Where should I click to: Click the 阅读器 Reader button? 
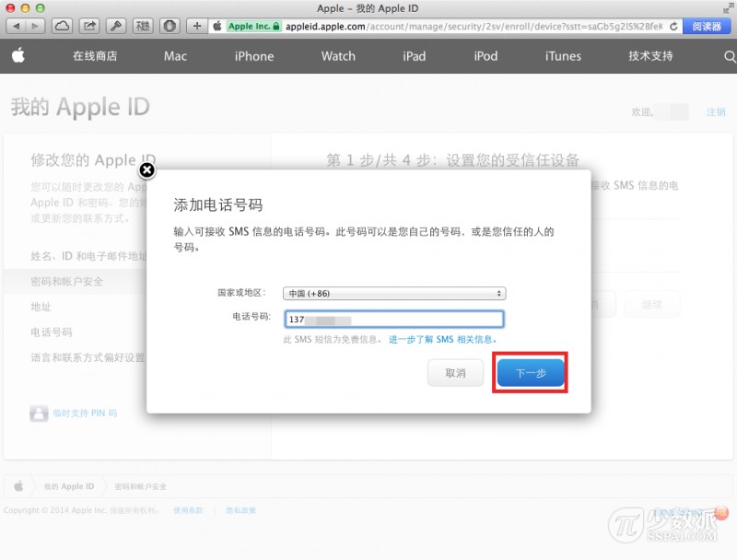[707, 27]
